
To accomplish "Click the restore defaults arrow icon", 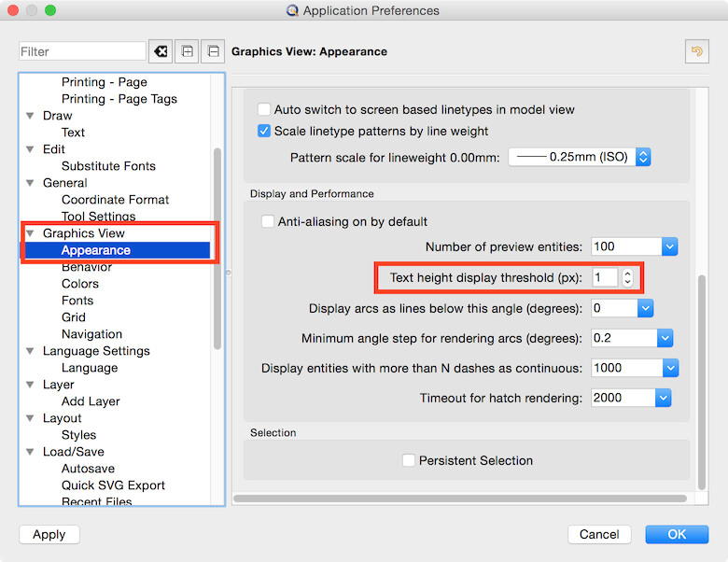I will coord(695,51).
